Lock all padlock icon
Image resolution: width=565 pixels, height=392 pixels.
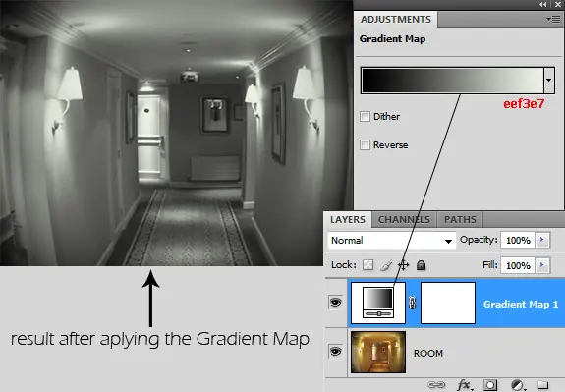pos(421,265)
